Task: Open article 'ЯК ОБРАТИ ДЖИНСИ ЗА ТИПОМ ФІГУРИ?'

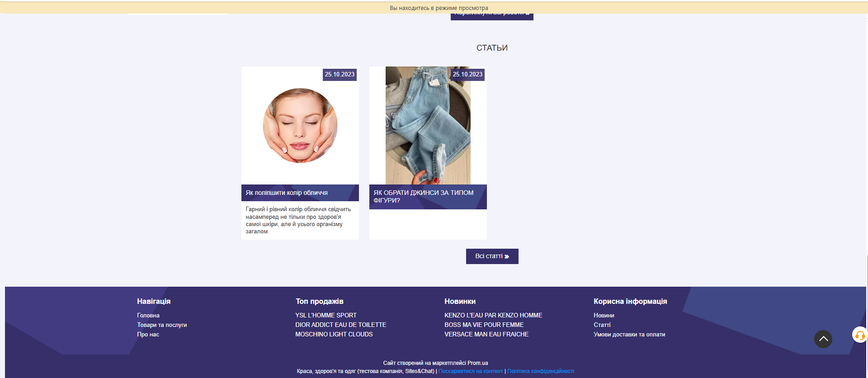Action: (423, 196)
